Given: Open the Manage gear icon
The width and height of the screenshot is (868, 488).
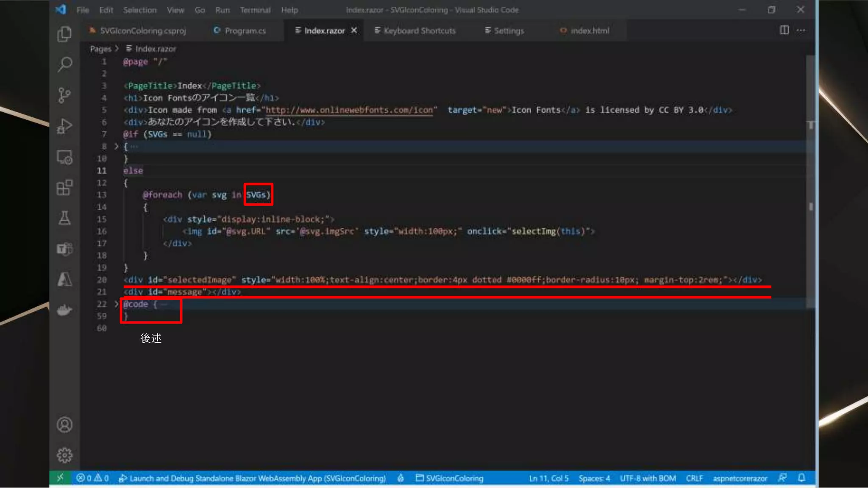Looking at the screenshot, I should pos(64,455).
